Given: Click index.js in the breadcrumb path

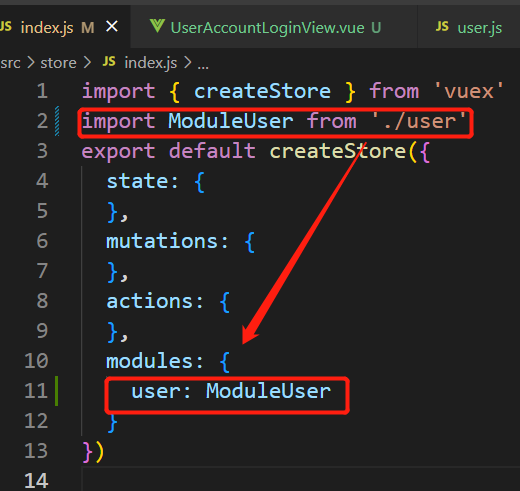Looking at the screenshot, I should point(150,63).
